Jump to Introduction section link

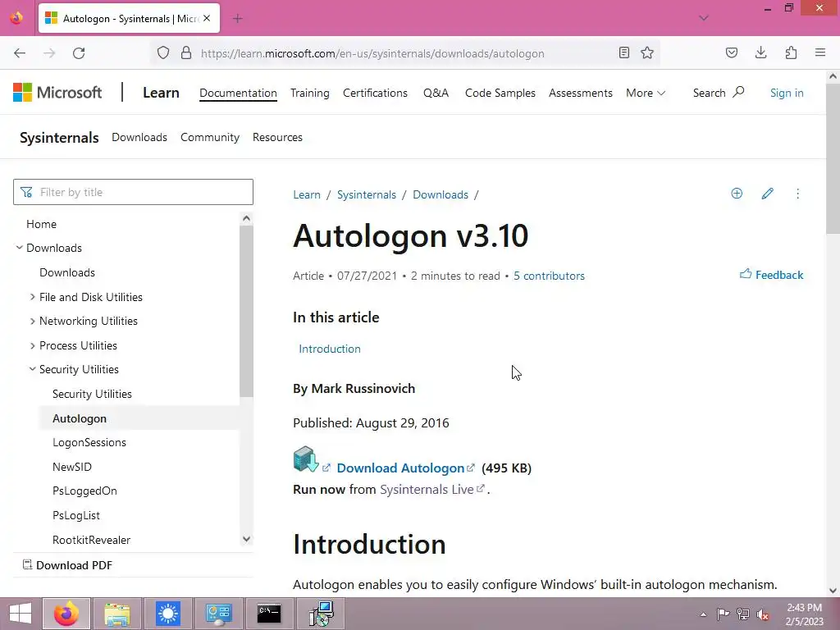coord(330,349)
